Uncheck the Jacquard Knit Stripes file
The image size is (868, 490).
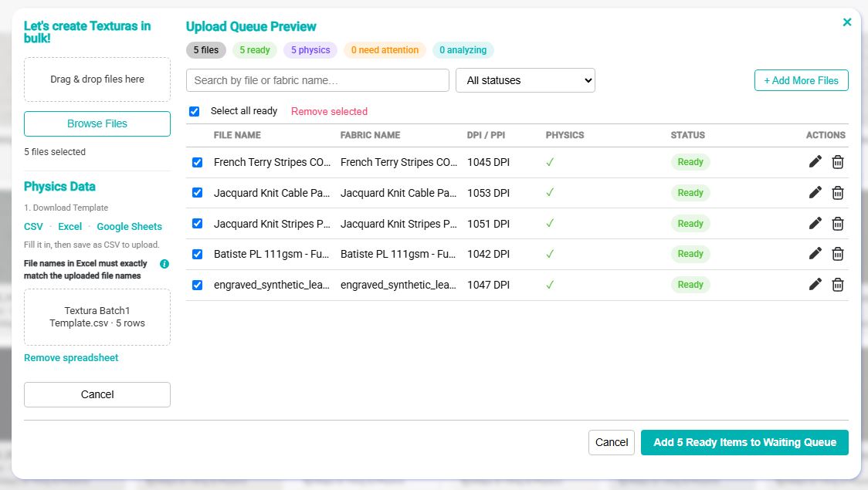click(x=197, y=224)
